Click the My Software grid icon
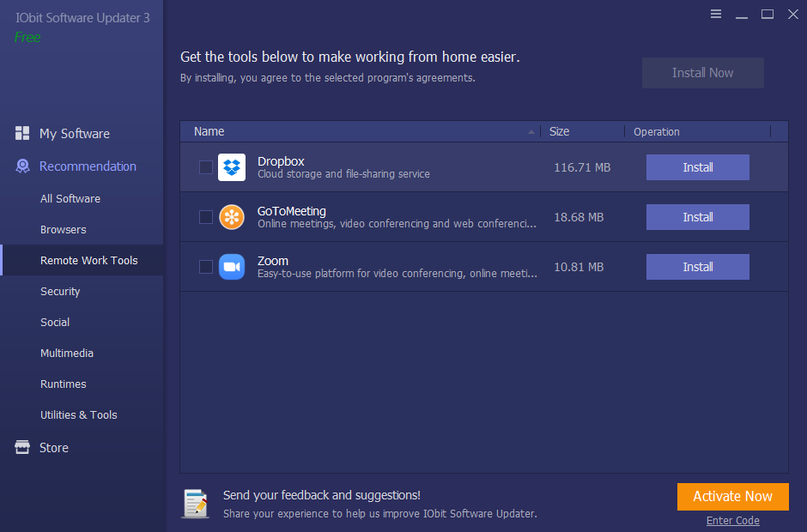807x532 pixels. coord(22,133)
